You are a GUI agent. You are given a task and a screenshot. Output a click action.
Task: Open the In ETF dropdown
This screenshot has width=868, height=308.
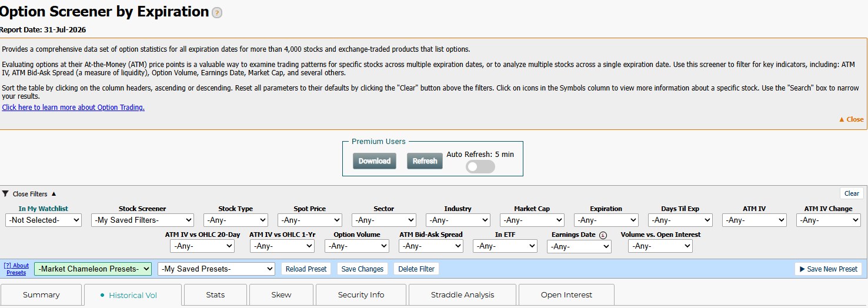505,246
